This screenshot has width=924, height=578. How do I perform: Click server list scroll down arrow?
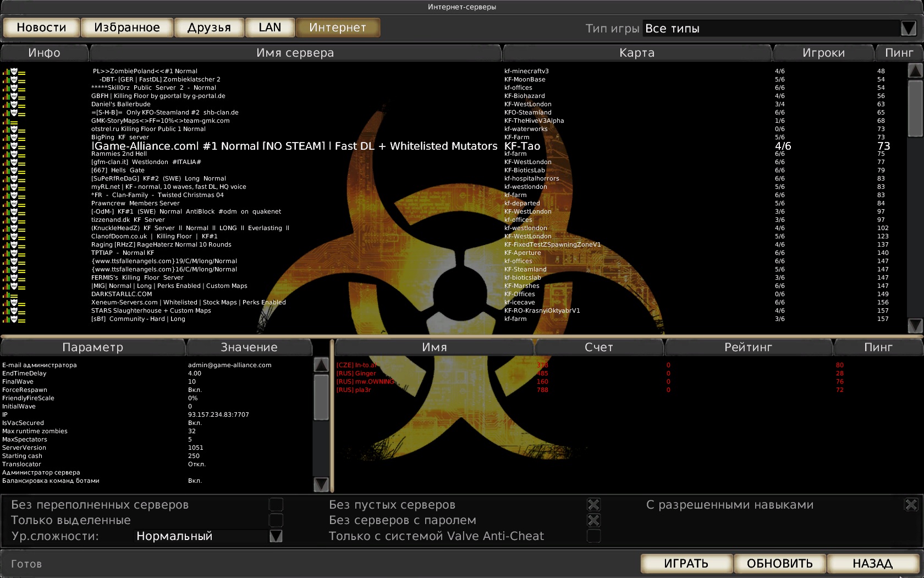pos(915,326)
